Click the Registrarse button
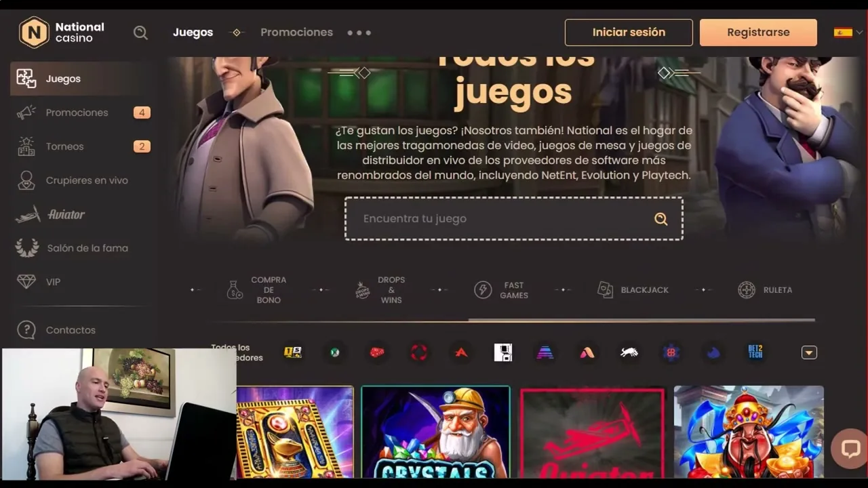Image resolution: width=868 pixels, height=488 pixels. coord(758,33)
